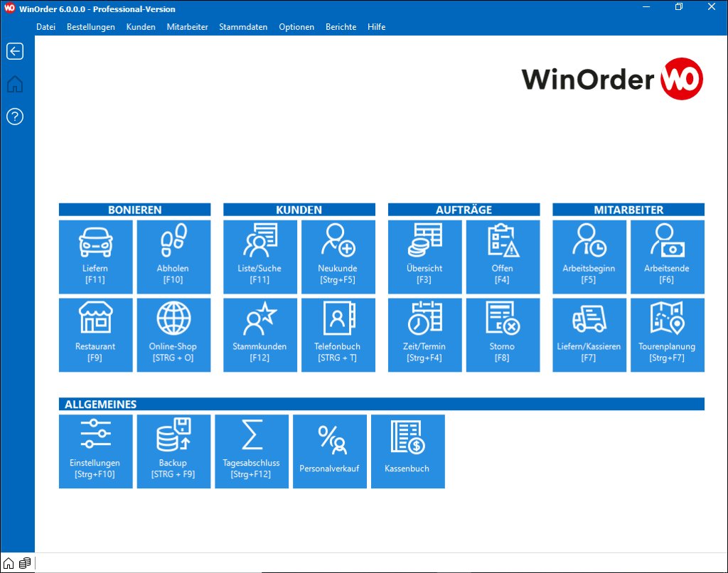Open the Restaurant [F9] tile
The height and width of the screenshot is (573, 728).
pos(96,335)
